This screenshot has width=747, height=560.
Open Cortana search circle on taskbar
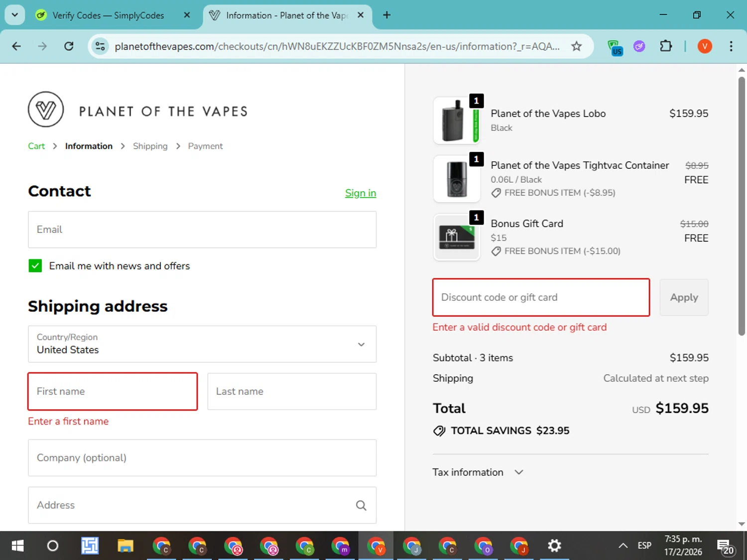[53, 546]
